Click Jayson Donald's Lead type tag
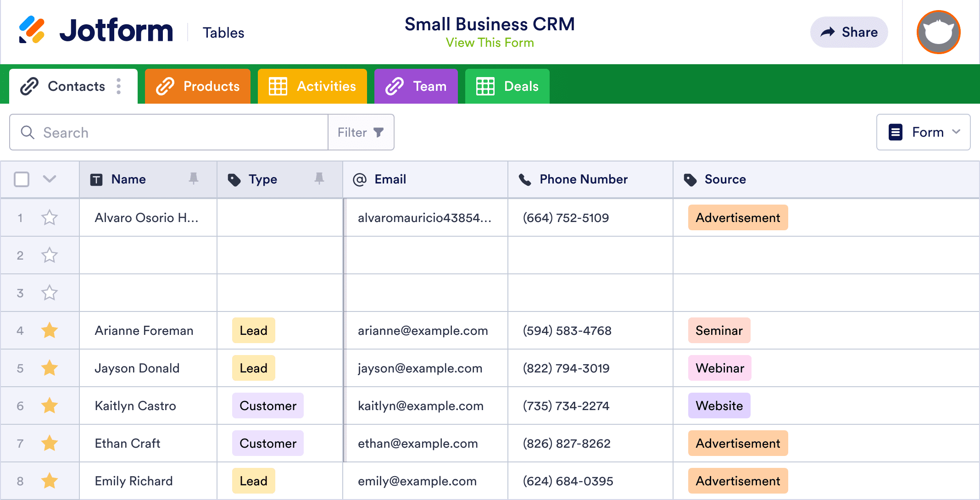This screenshot has width=980, height=500. (253, 368)
